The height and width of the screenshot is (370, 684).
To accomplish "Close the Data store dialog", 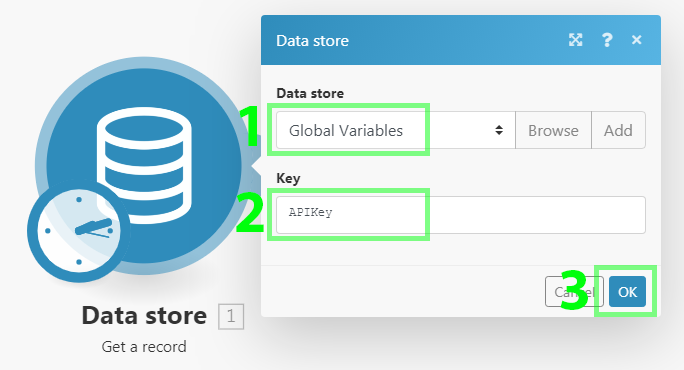I will click(x=636, y=40).
